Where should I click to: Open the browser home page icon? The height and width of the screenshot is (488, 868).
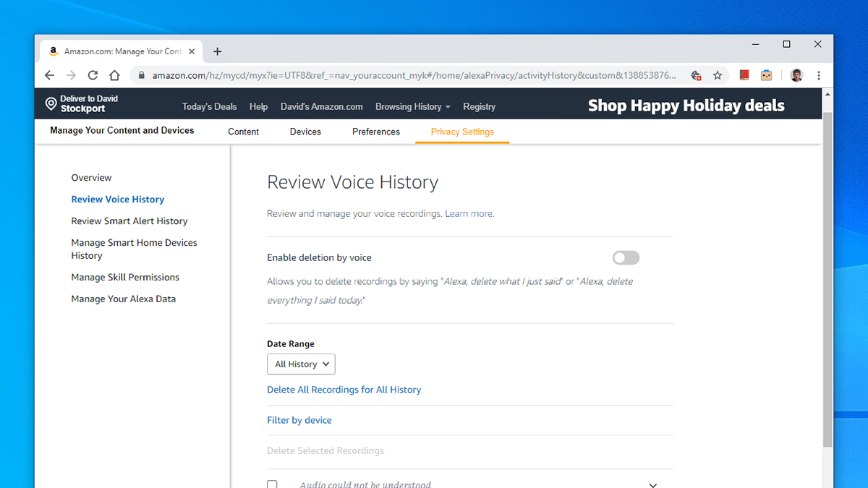click(114, 75)
